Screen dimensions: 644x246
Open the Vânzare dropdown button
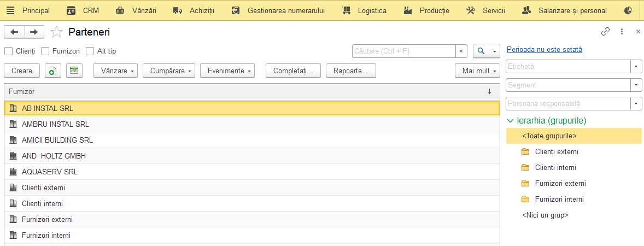click(x=115, y=71)
